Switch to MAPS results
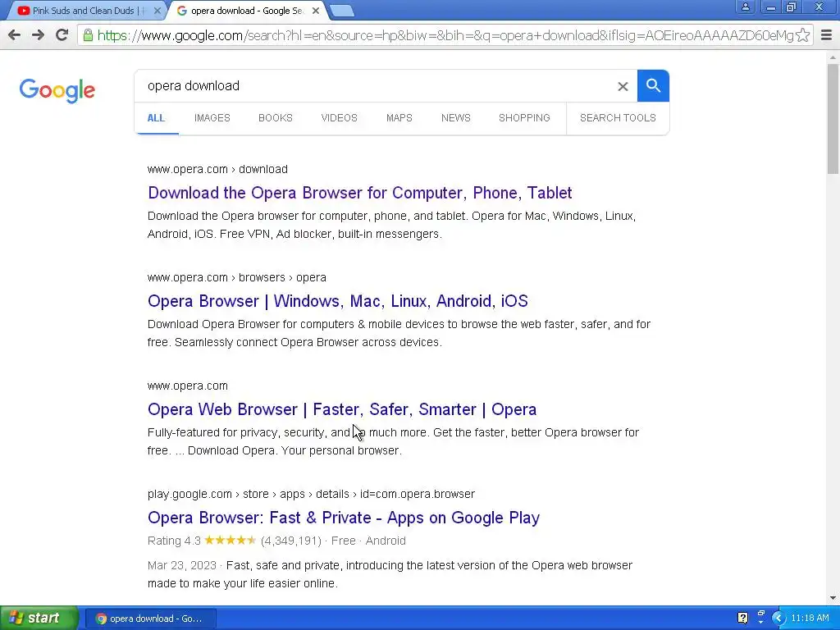 pos(399,118)
